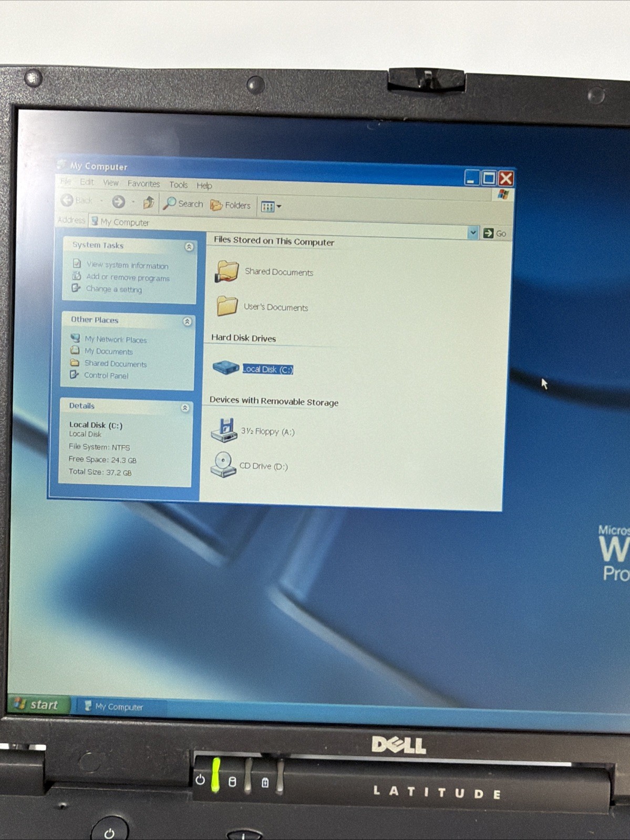630x840 pixels.
Task: Click Files Stored on This Computer header
Action: [x=274, y=241]
